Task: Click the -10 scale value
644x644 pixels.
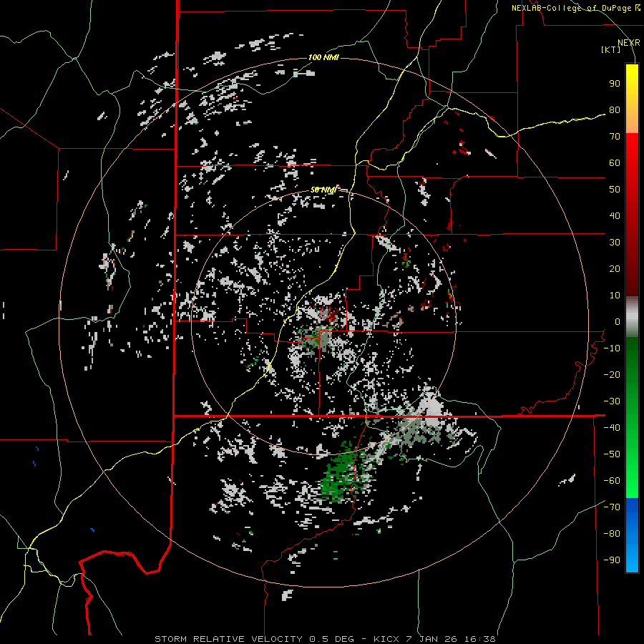Action: pos(612,348)
